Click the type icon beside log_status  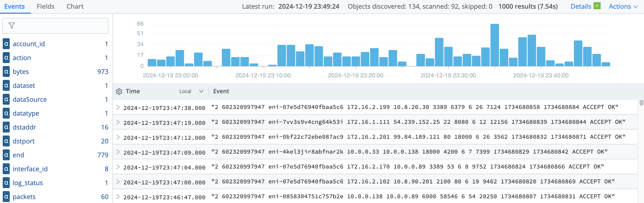pos(6,183)
